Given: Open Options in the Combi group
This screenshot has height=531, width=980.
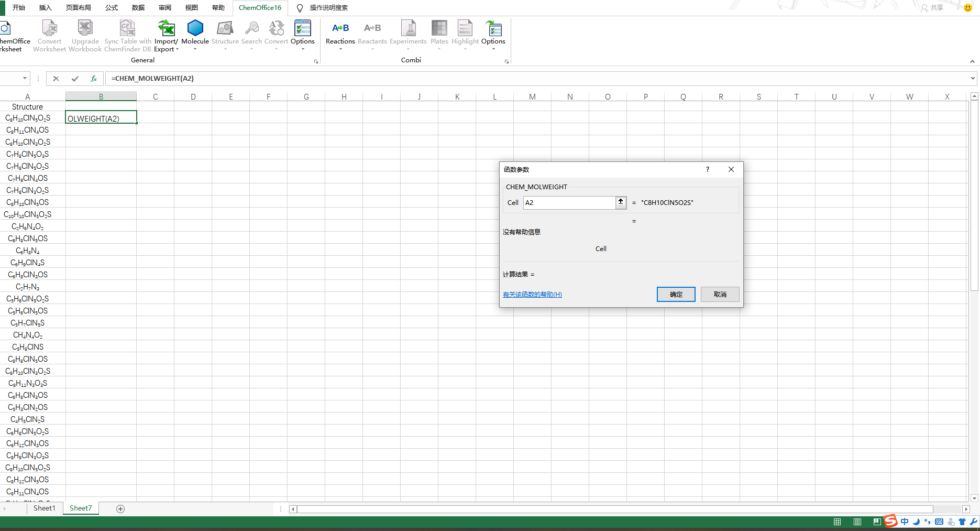Looking at the screenshot, I should [493, 35].
